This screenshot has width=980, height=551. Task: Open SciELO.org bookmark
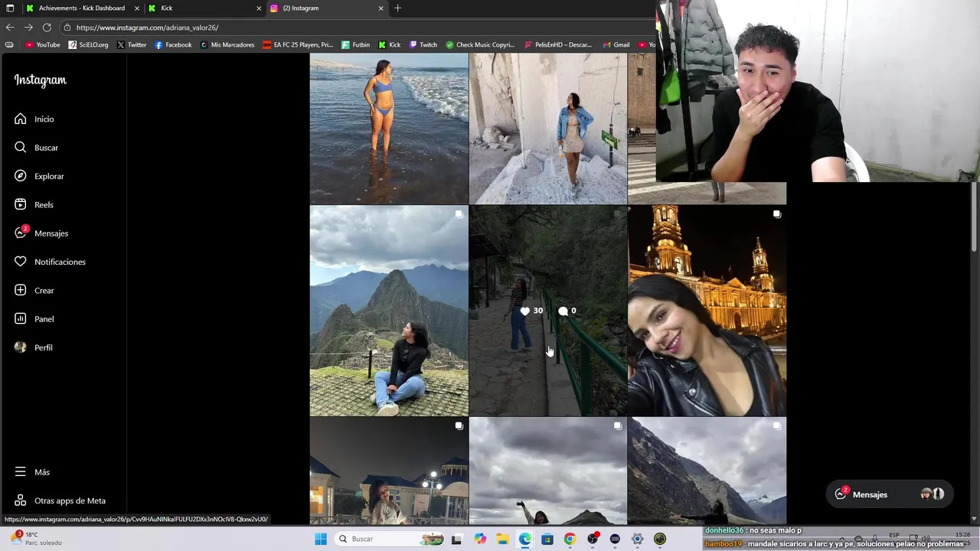pos(88,45)
